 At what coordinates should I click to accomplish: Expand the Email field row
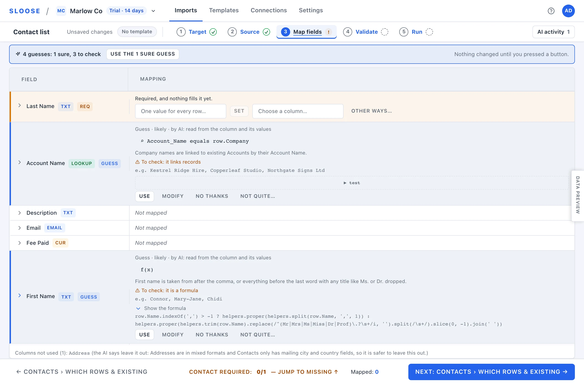20,228
